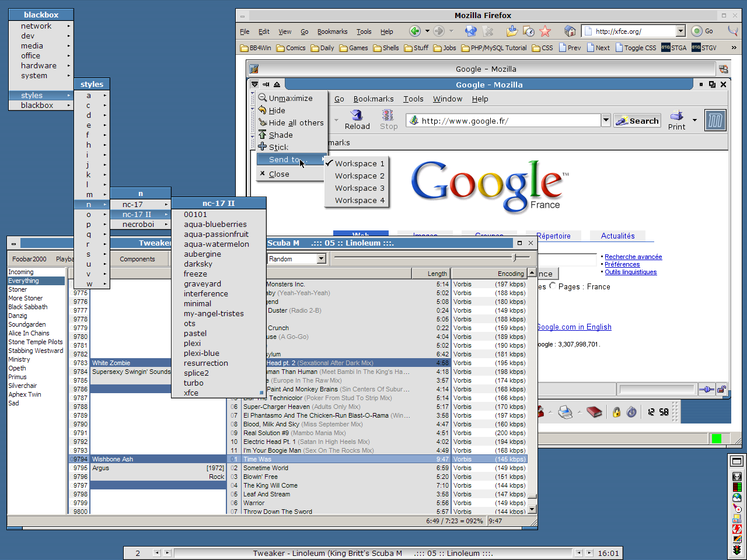Viewport: 747px width, 560px height.
Task: Click the green-red meter tray icon
Action: pos(737,487)
